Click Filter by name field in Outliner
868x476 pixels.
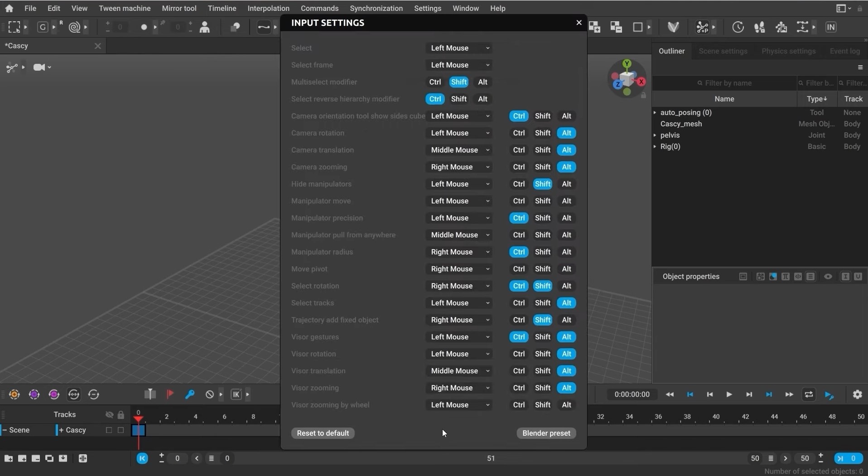point(725,83)
